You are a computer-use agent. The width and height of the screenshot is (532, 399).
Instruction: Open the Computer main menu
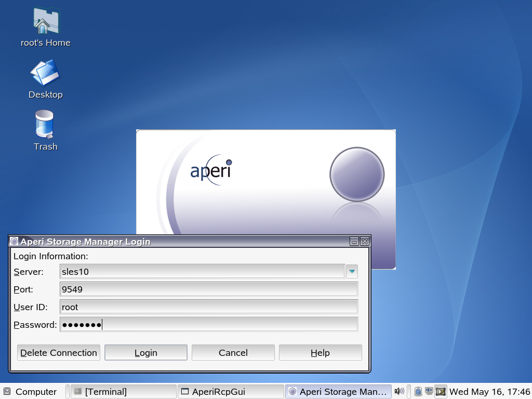[30, 392]
